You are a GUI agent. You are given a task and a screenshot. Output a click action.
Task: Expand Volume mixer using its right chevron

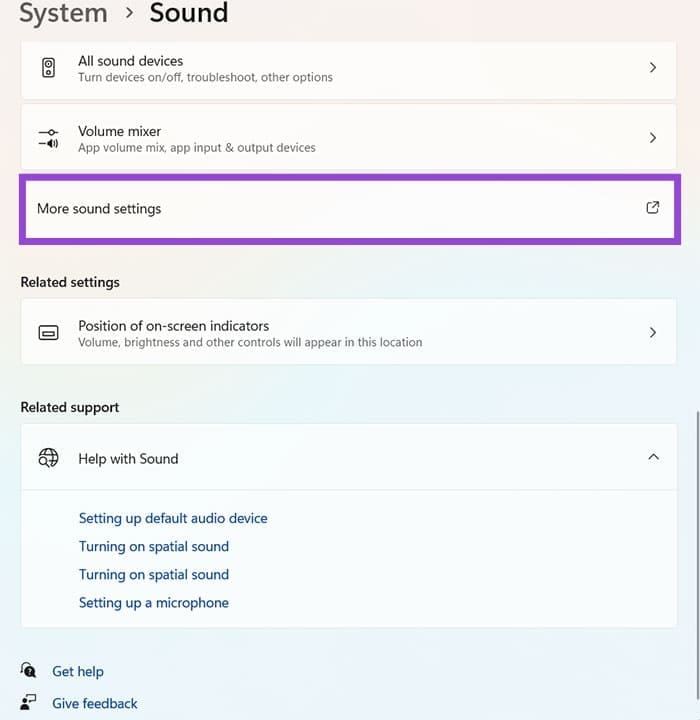pos(653,138)
